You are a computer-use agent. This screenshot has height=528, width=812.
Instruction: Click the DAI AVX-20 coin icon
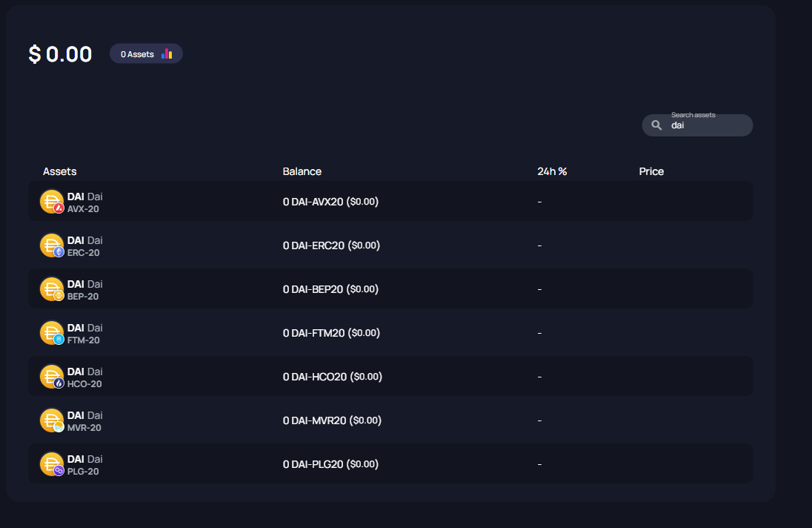point(52,202)
